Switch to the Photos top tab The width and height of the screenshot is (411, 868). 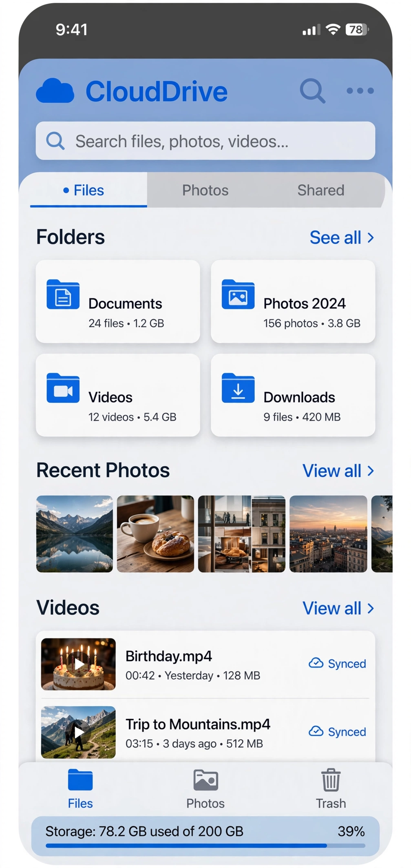click(x=205, y=190)
